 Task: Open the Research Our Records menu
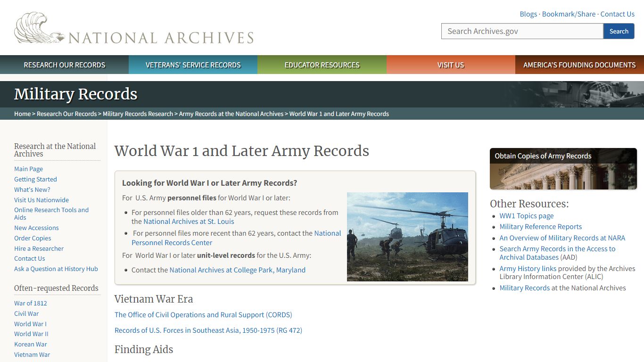[x=65, y=65]
